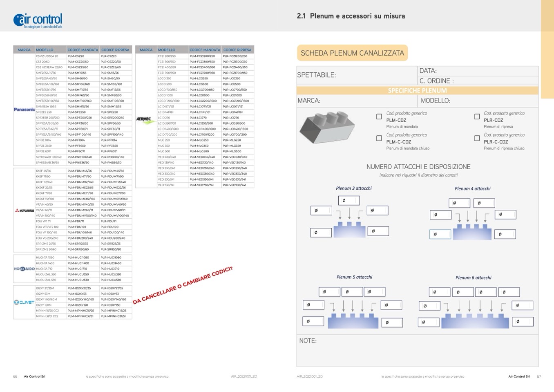Check the PLM-CDZ plenum di mandata box
Viewport: 554px width, 392px height.
pyautogui.click(x=379, y=117)
